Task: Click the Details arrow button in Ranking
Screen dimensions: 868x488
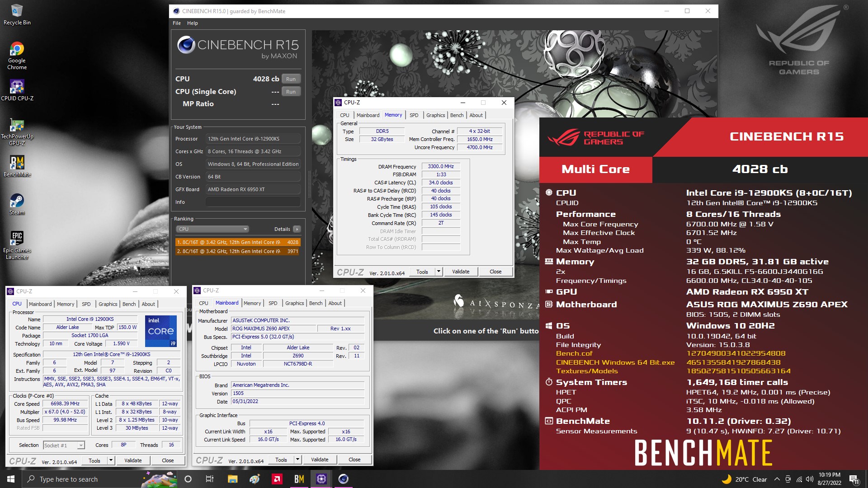Action: tap(297, 229)
